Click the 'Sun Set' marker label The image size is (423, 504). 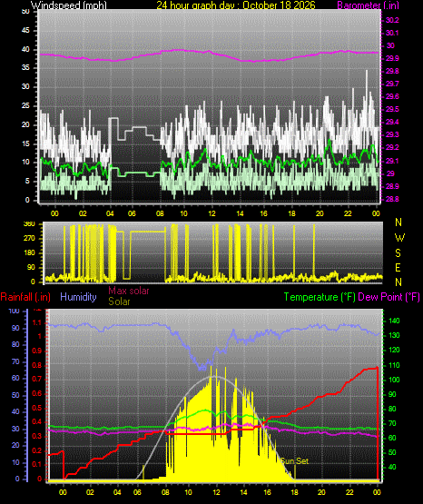point(294,461)
